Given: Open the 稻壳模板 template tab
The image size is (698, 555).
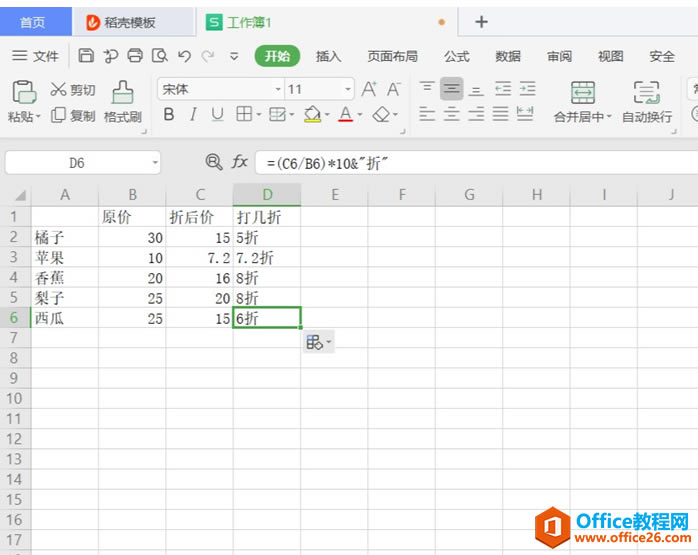Looking at the screenshot, I should tap(134, 22).
